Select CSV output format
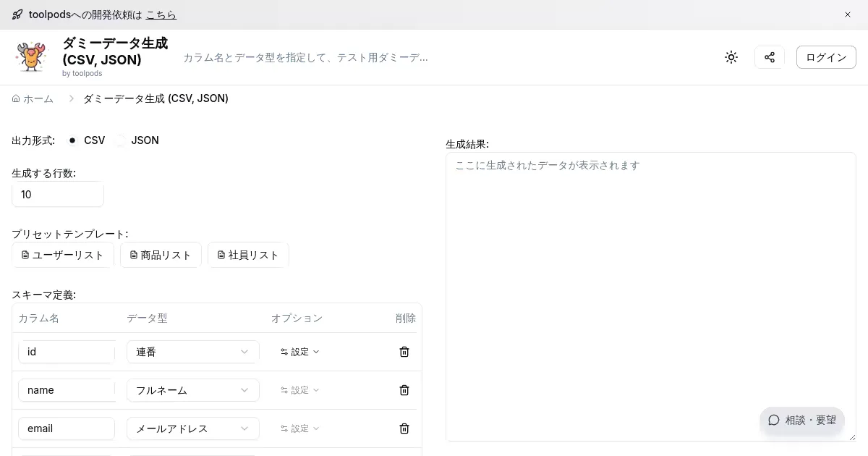868x456 pixels. point(72,140)
